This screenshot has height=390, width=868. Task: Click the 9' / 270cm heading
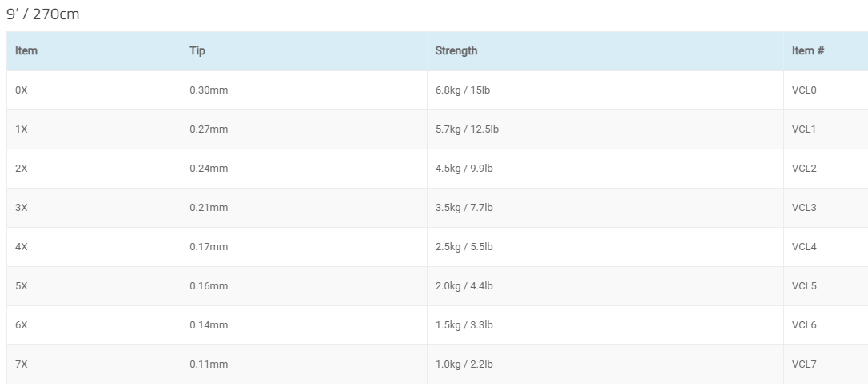[x=43, y=14]
